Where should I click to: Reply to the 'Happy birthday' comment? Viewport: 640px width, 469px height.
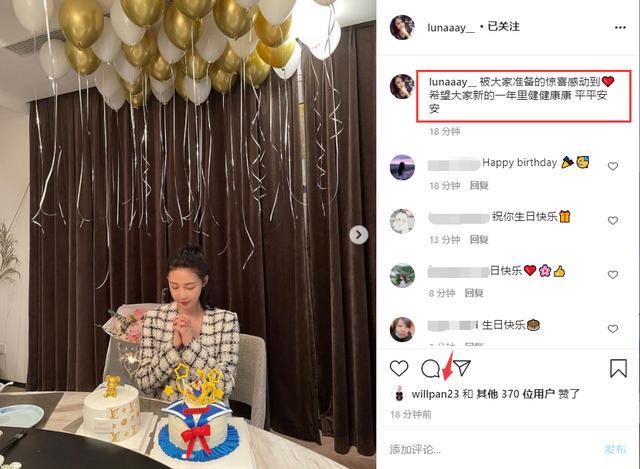tap(479, 186)
